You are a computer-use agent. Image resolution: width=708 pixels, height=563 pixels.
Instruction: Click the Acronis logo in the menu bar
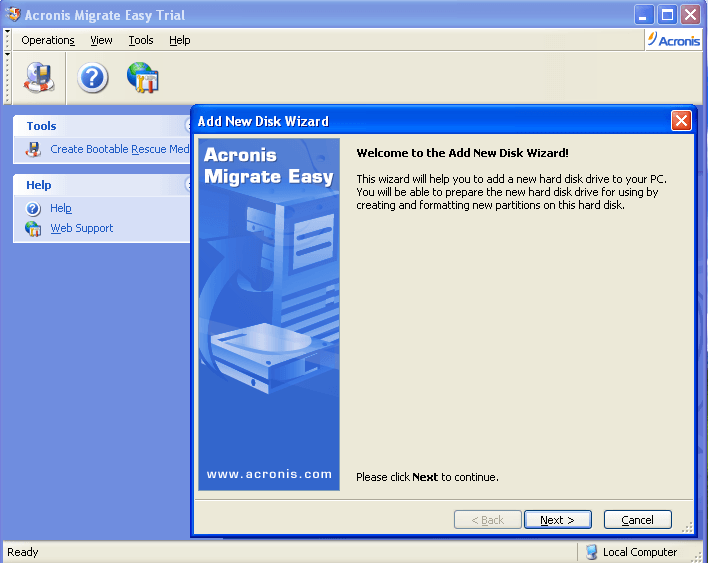tap(673, 40)
